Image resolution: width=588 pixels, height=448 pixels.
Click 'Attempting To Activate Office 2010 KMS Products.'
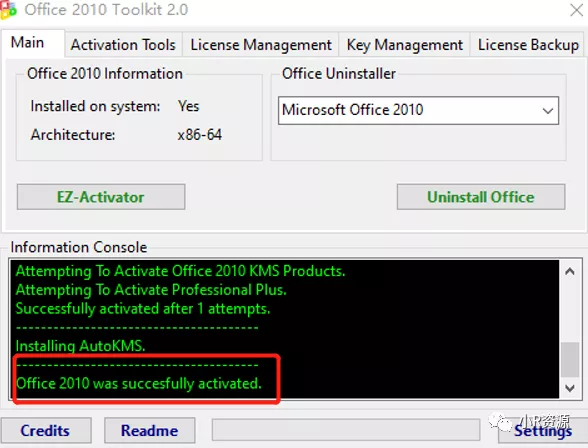point(180,271)
